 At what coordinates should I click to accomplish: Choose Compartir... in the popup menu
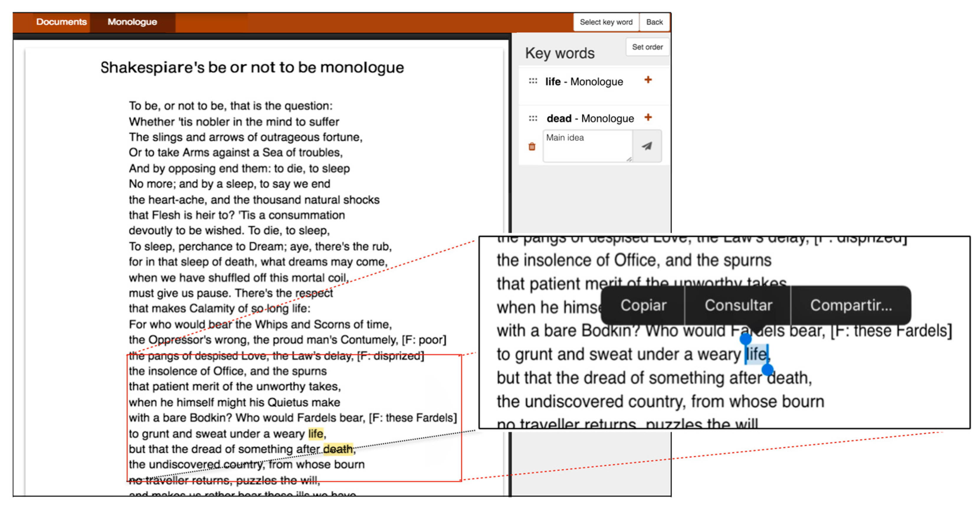851,305
